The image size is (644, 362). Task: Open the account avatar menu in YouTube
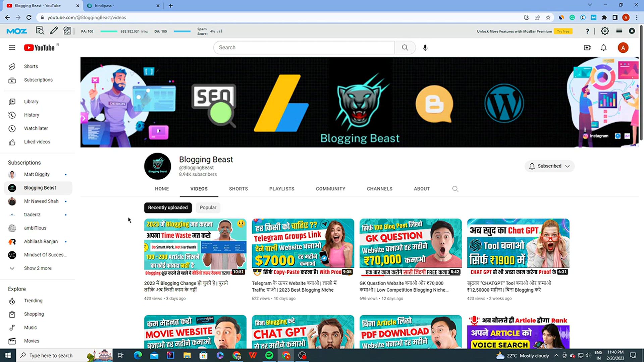[x=623, y=48]
